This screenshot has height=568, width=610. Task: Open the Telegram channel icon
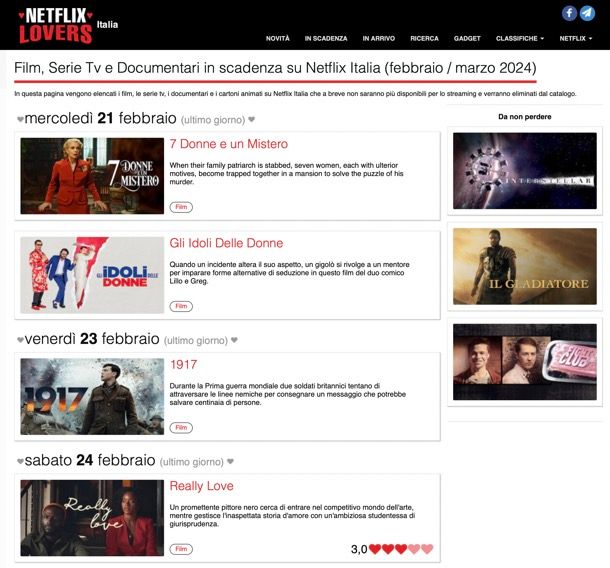587,13
